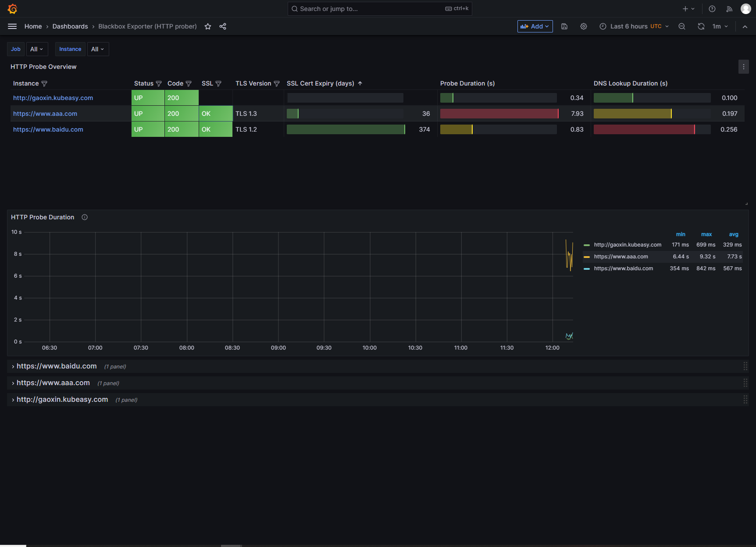Show HTTP Probe Duration panel info
This screenshot has height=547, width=756.
tap(85, 217)
